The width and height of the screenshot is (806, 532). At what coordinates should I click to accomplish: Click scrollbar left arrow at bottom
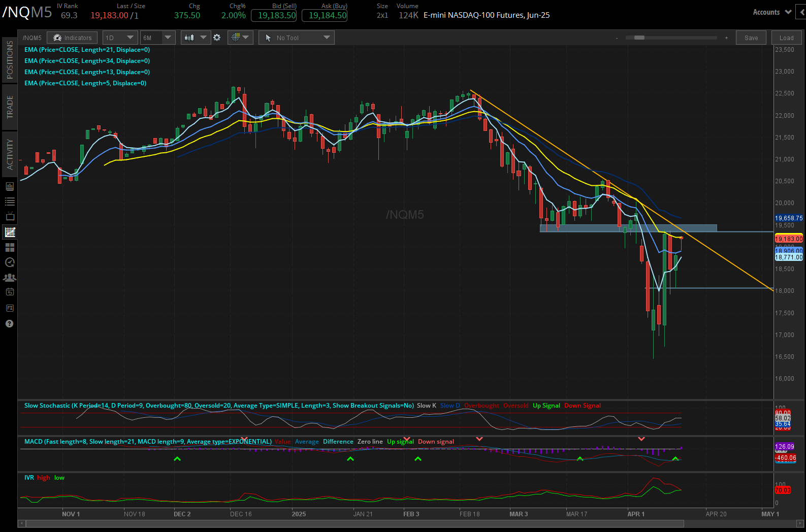click(x=21, y=523)
